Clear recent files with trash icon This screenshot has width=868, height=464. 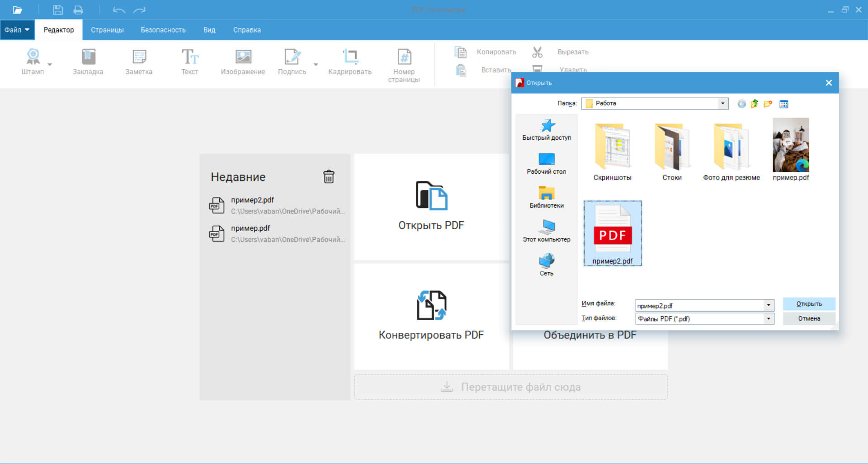[x=329, y=176]
